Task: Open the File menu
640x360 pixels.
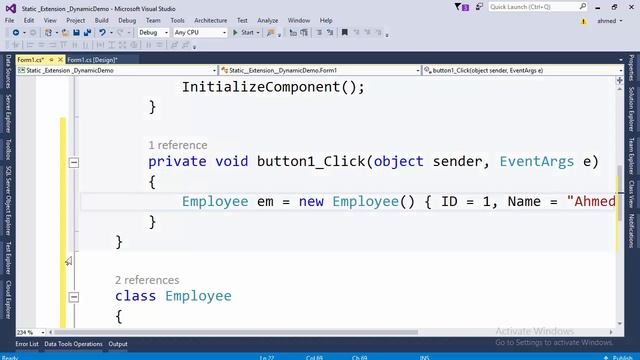Action: point(9,20)
